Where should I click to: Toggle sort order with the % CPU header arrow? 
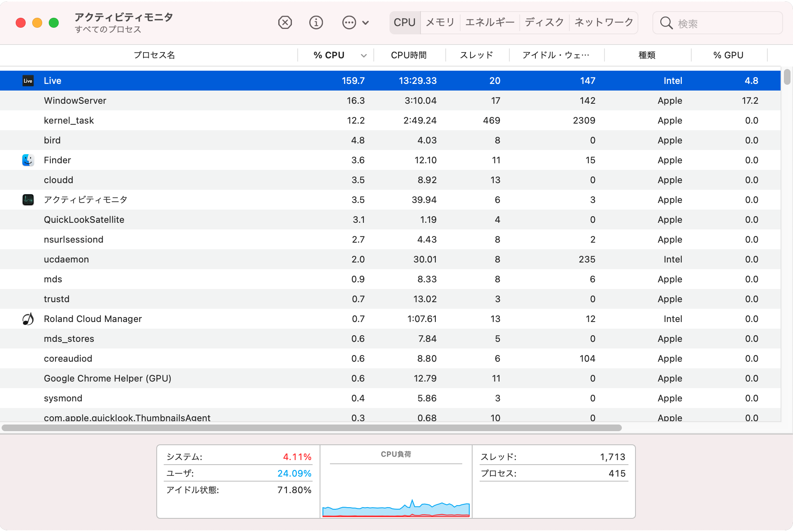pyautogui.click(x=364, y=55)
